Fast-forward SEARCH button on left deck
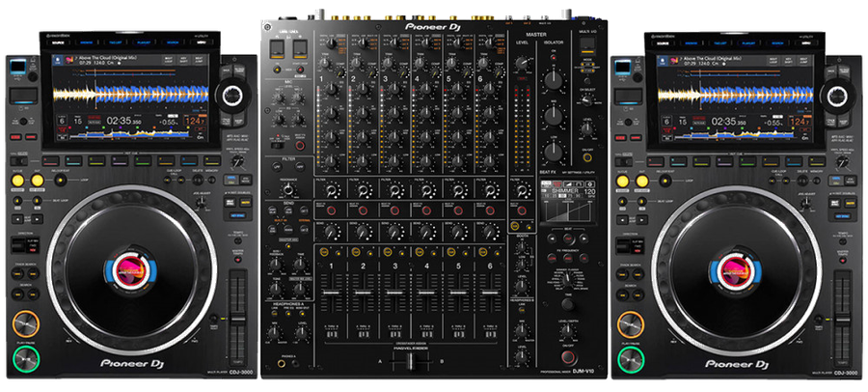This screenshot has width=868, height=392. point(33,294)
